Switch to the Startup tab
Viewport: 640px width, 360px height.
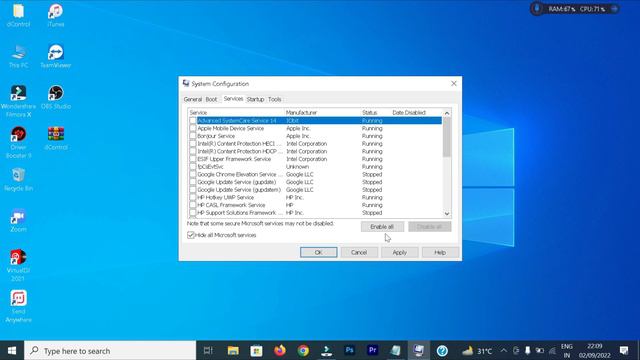tap(256, 99)
